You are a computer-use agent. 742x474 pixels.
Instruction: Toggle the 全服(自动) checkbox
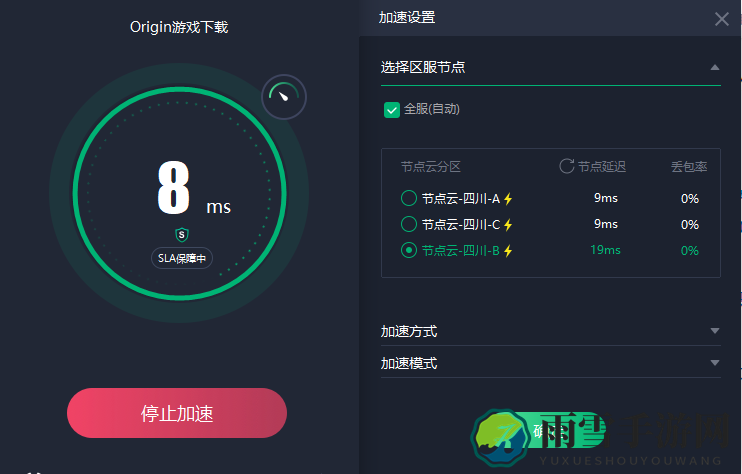coord(392,110)
